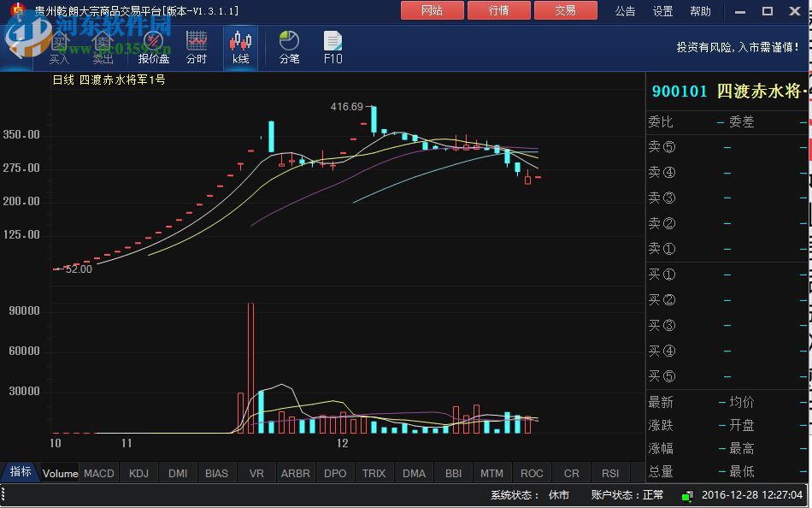Select the k线 candlestick chart icon

click(x=240, y=47)
